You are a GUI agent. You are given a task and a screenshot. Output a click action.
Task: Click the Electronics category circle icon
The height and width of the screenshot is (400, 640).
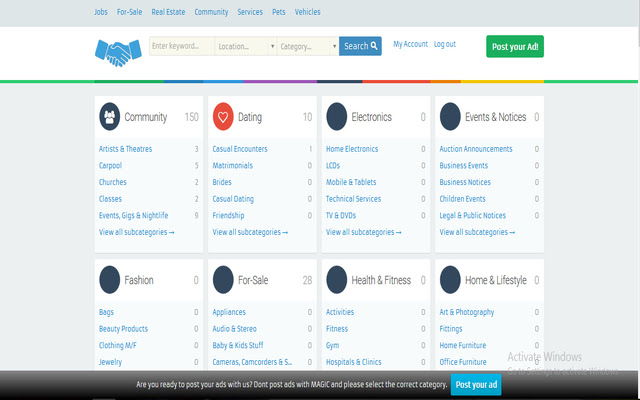(336, 117)
